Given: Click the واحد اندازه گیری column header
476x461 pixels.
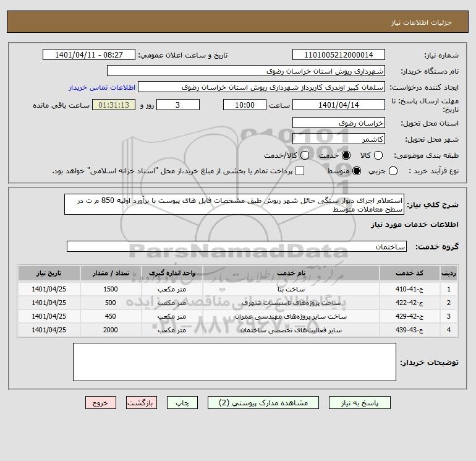Looking at the screenshot, I should pos(172,273).
